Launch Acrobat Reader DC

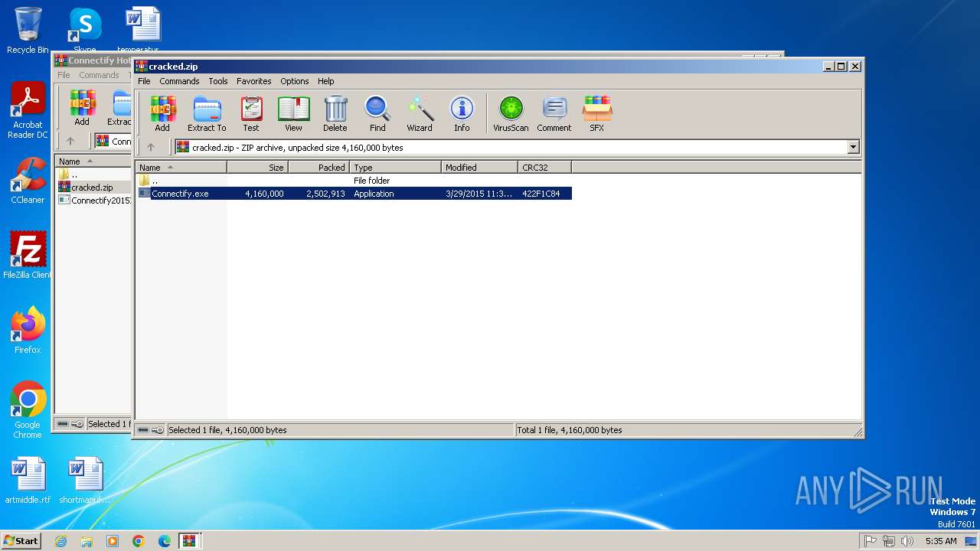click(28, 111)
